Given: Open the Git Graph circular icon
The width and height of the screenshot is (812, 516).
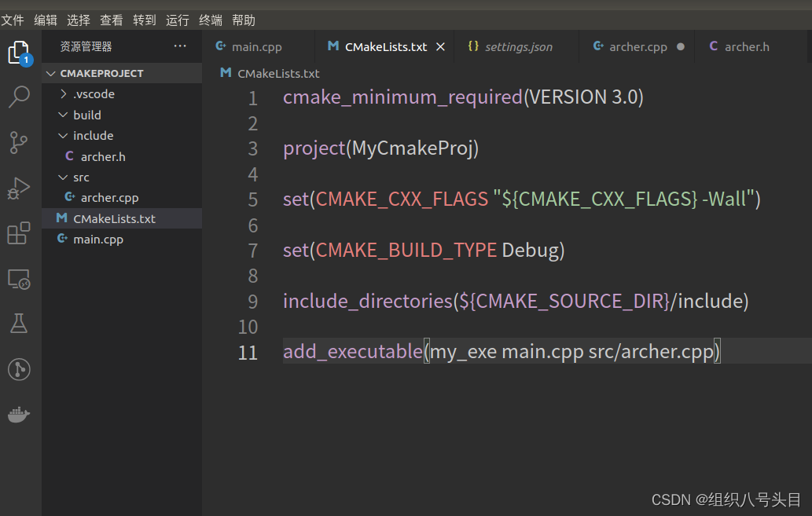Looking at the screenshot, I should click(x=19, y=370).
